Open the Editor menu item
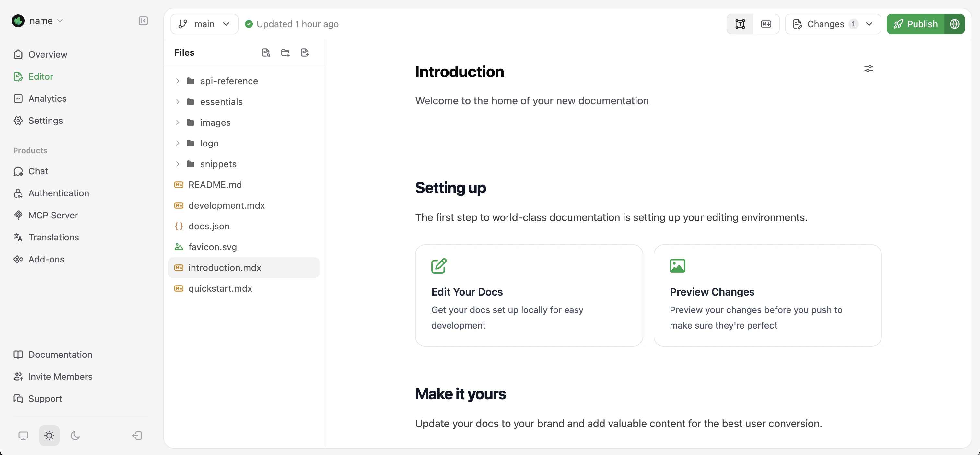Screen dimensions: 980x455 pyautogui.click(x=41, y=76)
